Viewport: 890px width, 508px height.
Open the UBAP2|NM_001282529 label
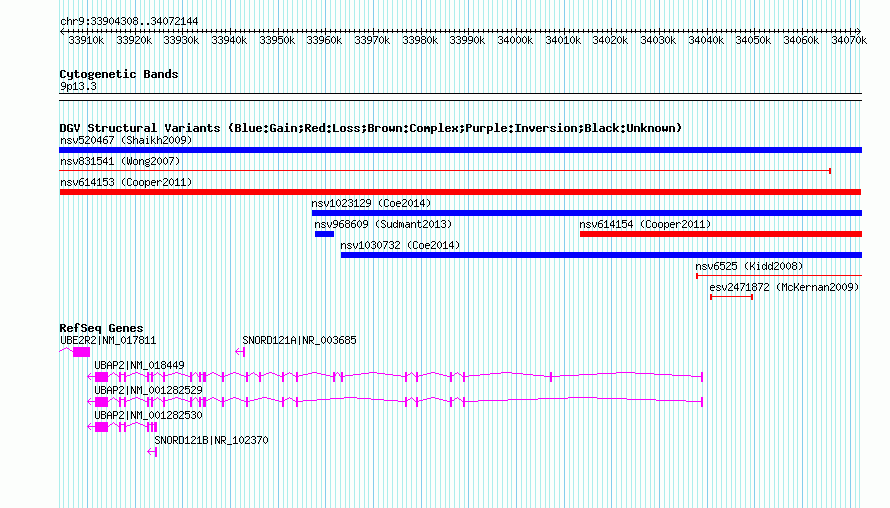tap(148, 391)
